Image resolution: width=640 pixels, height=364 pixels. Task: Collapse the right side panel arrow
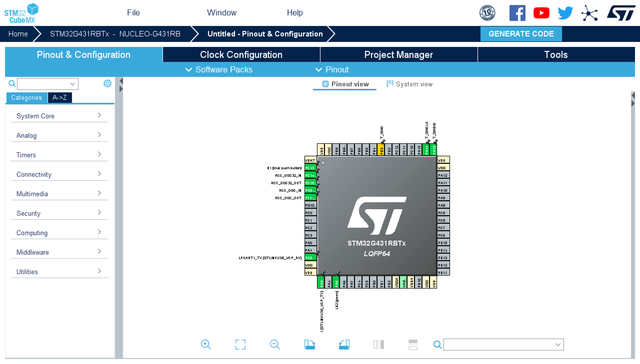(x=633, y=96)
